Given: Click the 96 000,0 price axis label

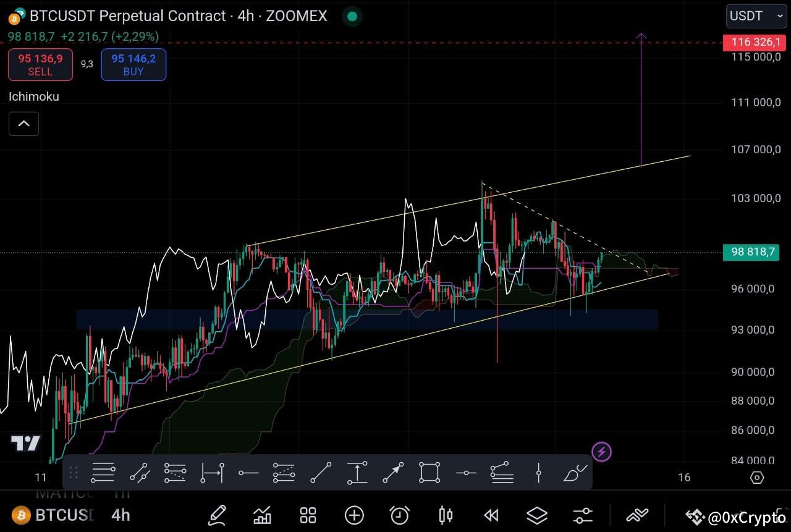Looking at the screenshot, I should pos(753,289).
